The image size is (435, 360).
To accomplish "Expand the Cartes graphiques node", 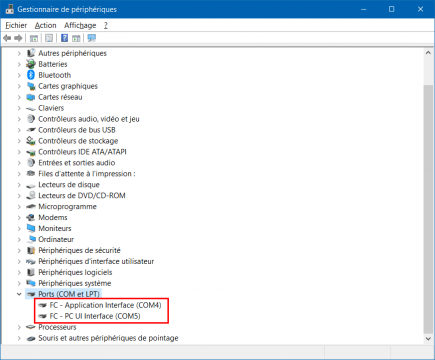I will 19,86.
